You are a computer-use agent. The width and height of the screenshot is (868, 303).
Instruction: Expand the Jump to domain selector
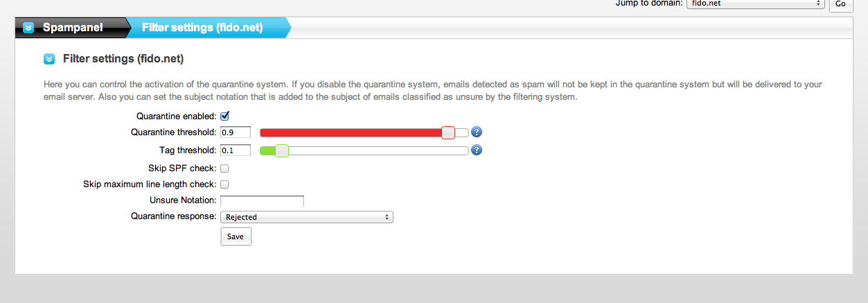click(754, 3)
